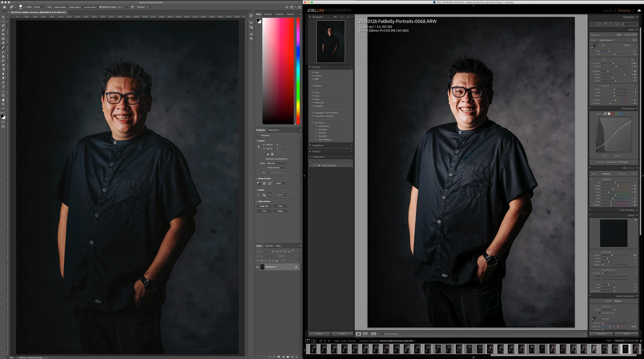
Task: Select the Magic Wand tool
Action: tap(3, 30)
